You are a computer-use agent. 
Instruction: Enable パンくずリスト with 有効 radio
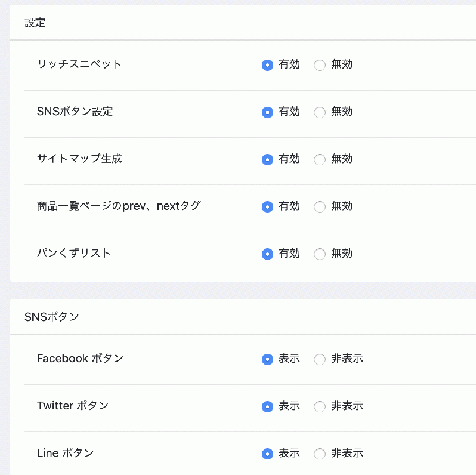click(267, 254)
